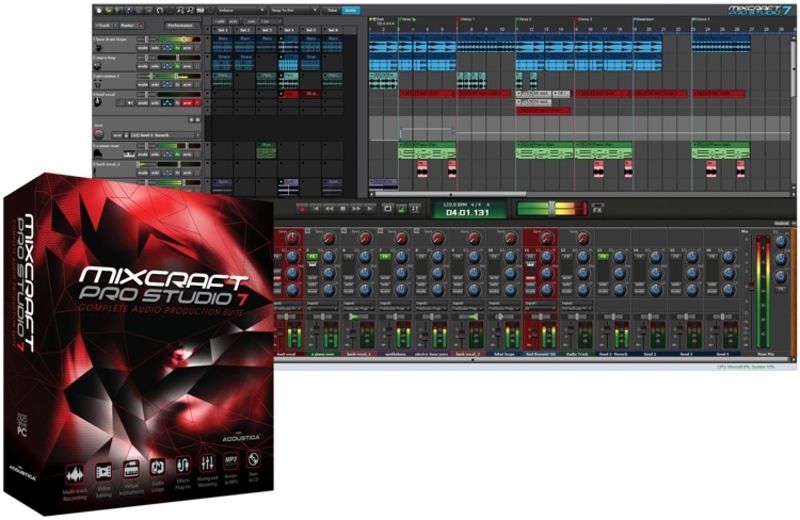Click the drum instrument icon on bass drum loops

pos(99,48)
